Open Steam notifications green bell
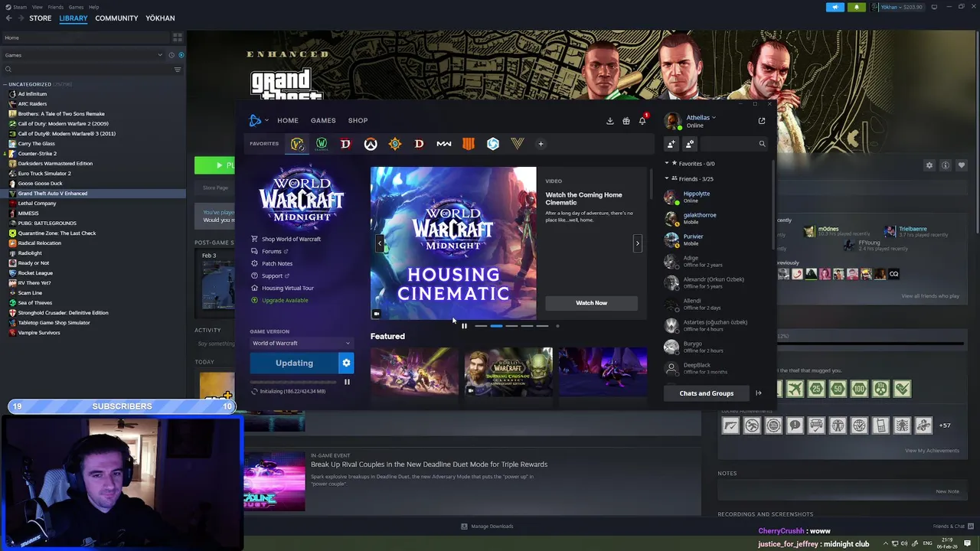Image resolution: width=980 pixels, height=551 pixels. coord(856,7)
